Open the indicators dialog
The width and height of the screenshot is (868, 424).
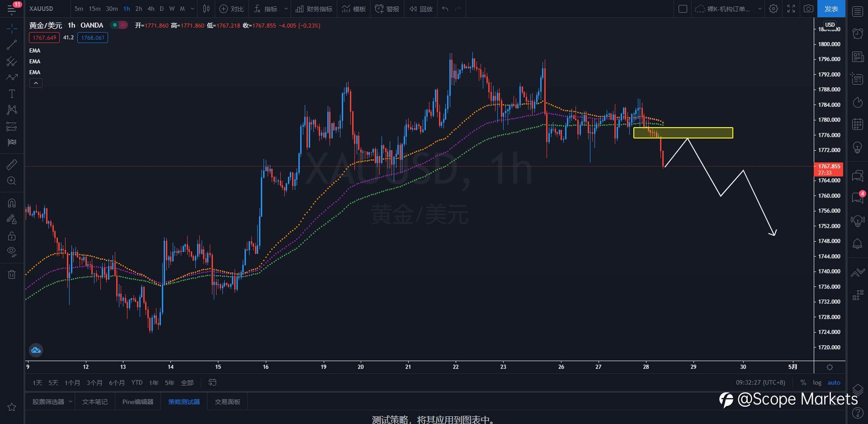pyautogui.click(x=266, y=9)
